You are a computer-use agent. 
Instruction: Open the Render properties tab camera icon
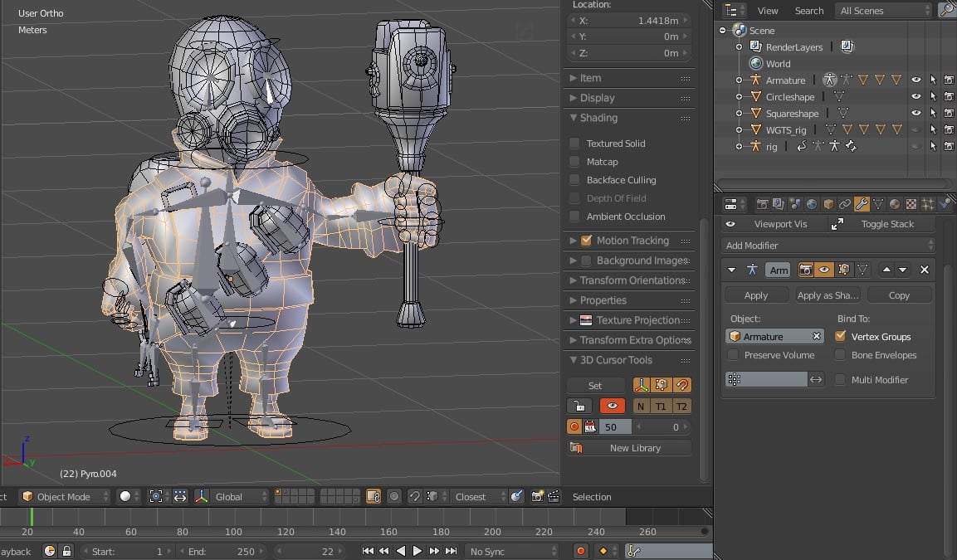coord(762,204)
